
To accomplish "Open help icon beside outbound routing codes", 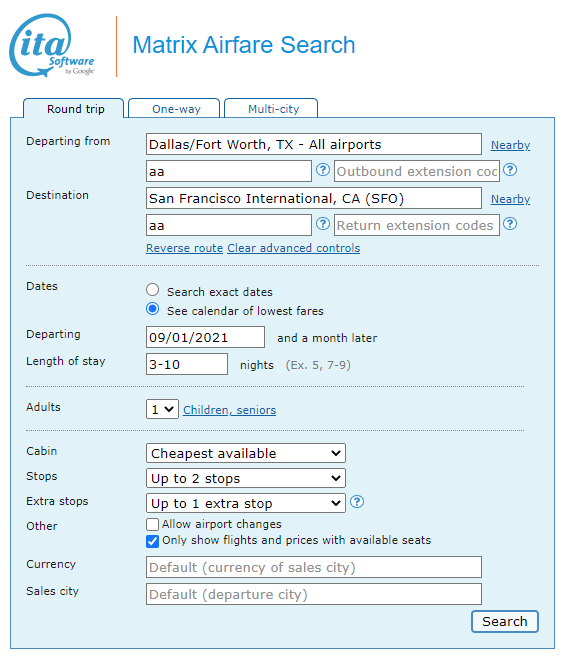I will pyautogui.click(x=323, y=170).
